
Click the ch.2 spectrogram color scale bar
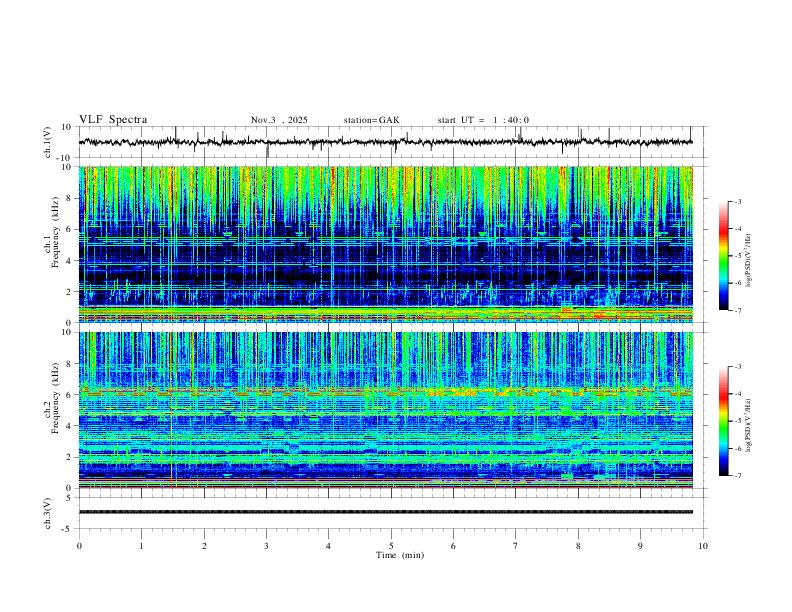pos(723,421)
